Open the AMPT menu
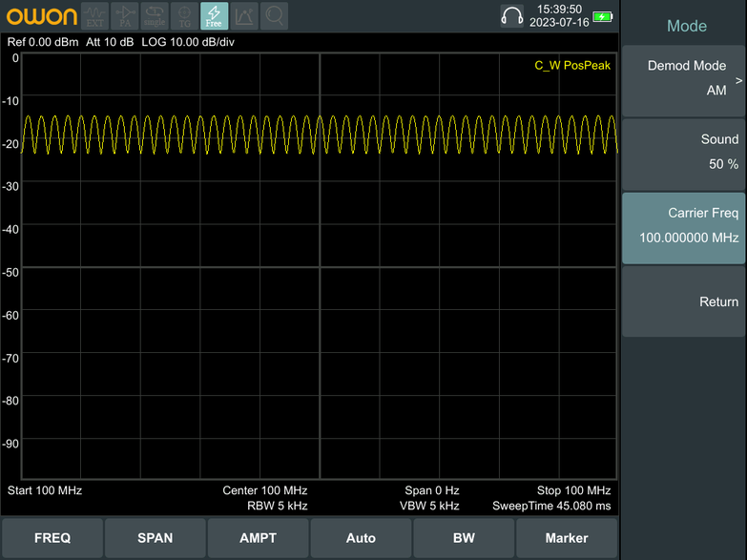747x560 pixels. click(x=259, y=538)
